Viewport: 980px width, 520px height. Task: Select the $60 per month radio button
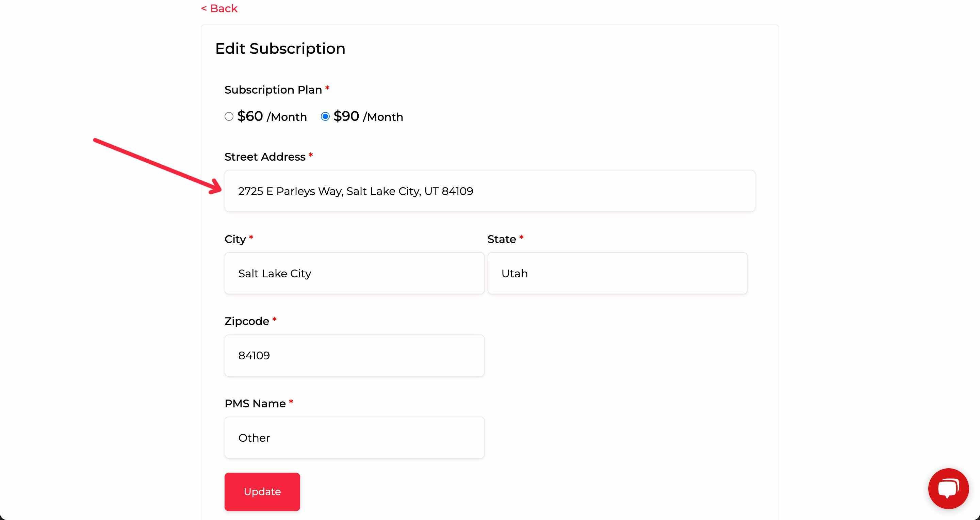pos(229,116)
